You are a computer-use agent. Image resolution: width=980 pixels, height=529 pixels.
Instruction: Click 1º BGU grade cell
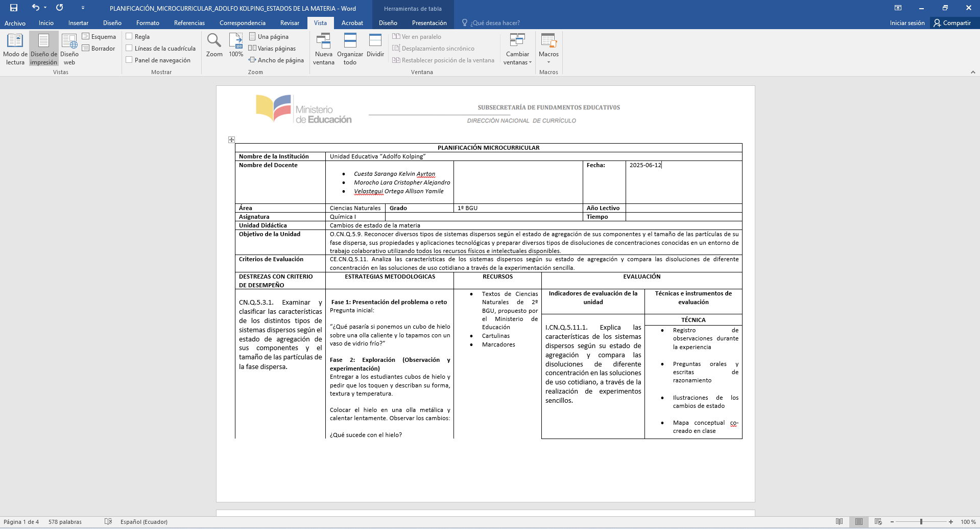click(518, 208)
